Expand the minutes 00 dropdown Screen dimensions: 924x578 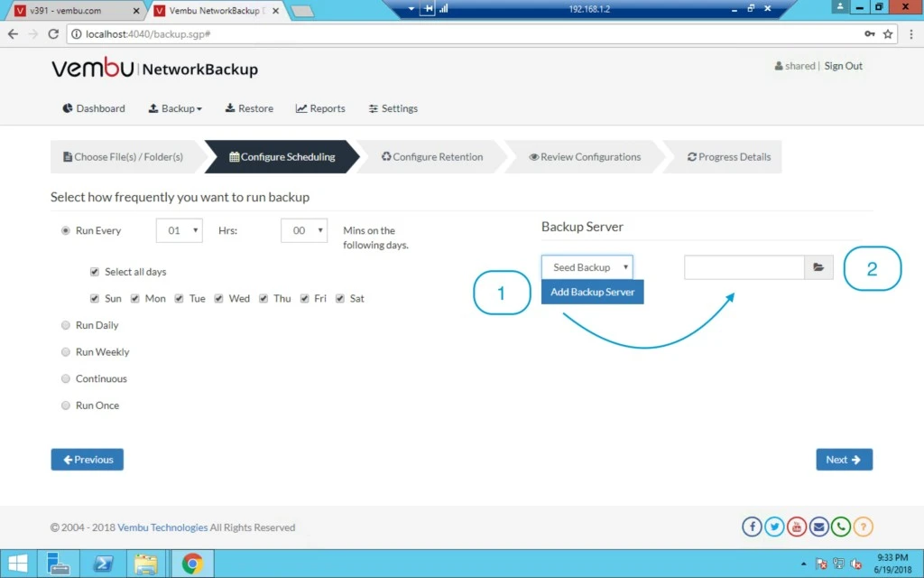304,230
